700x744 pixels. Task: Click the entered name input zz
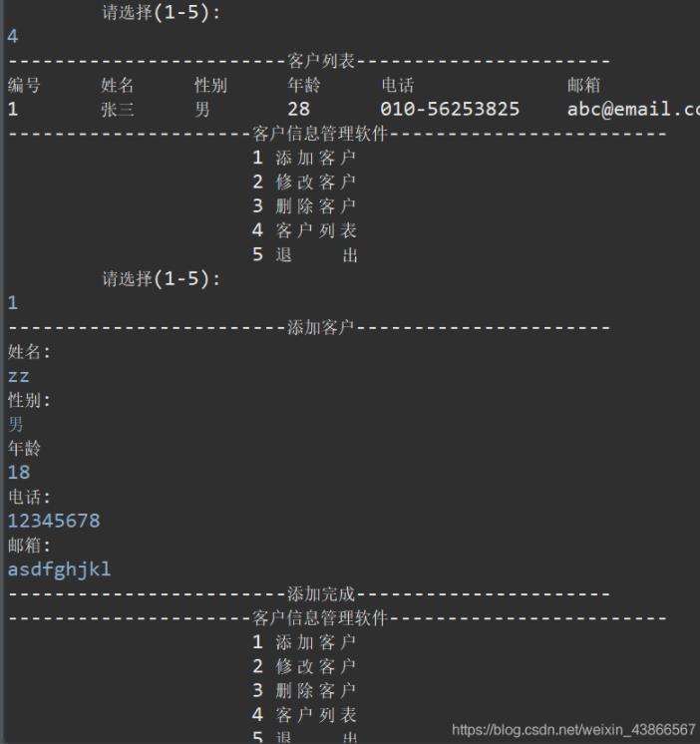pyautogui.click(x=19, y=376)
